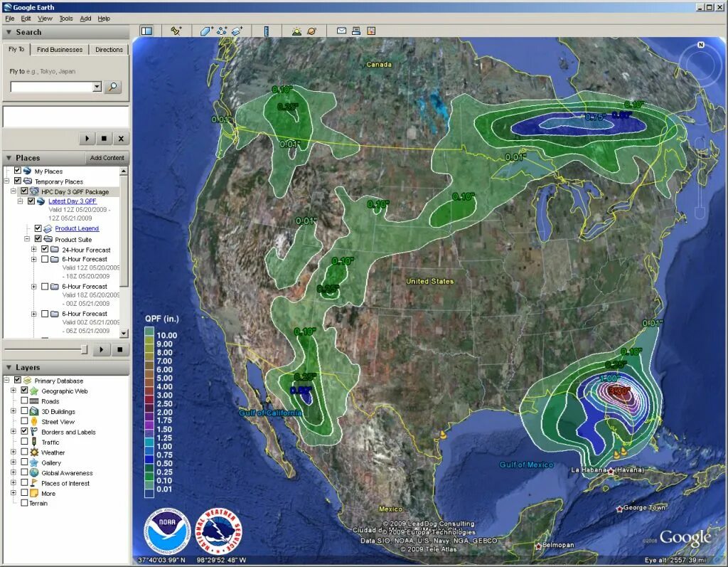Check the 6-Hour Forecast 12Z-18Z checkbox
Image resolution: width=728 pixels, height=567 pixels.
point(45,259)
